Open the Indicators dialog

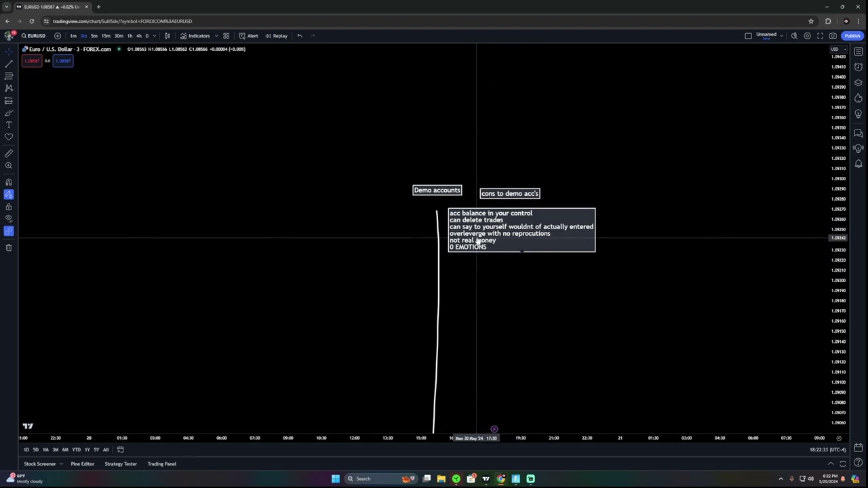pyautogui.click(x=195, y=36)
